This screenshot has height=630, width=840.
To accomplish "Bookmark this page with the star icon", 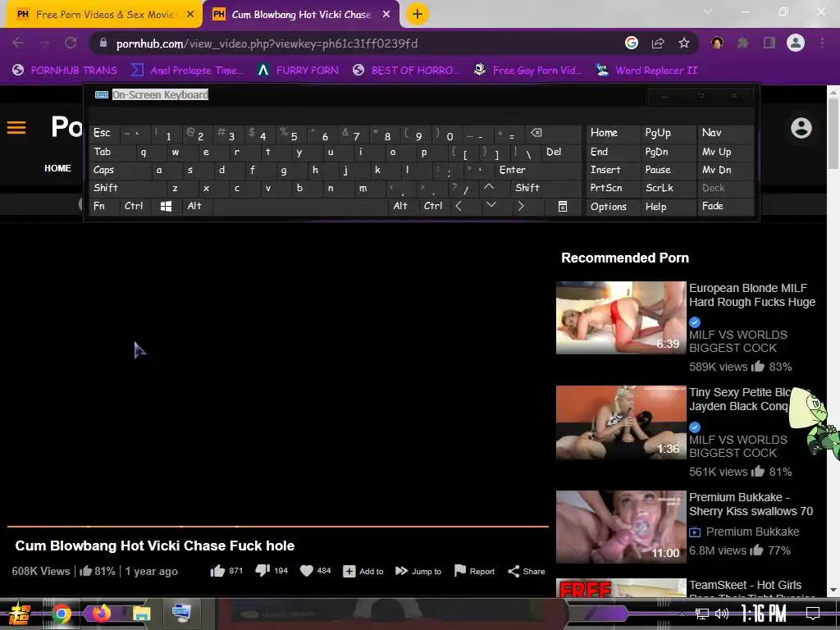I will tap(684, 43).
